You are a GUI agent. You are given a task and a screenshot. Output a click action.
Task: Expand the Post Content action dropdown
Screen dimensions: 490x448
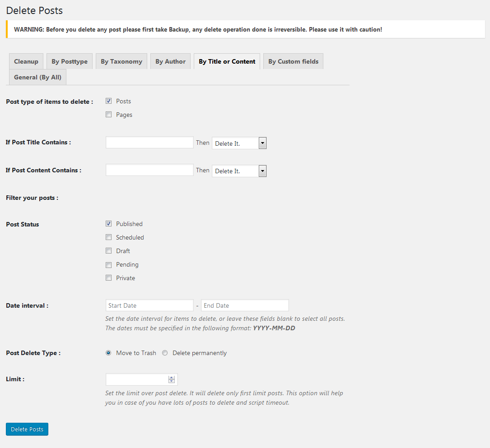point(239,171)
